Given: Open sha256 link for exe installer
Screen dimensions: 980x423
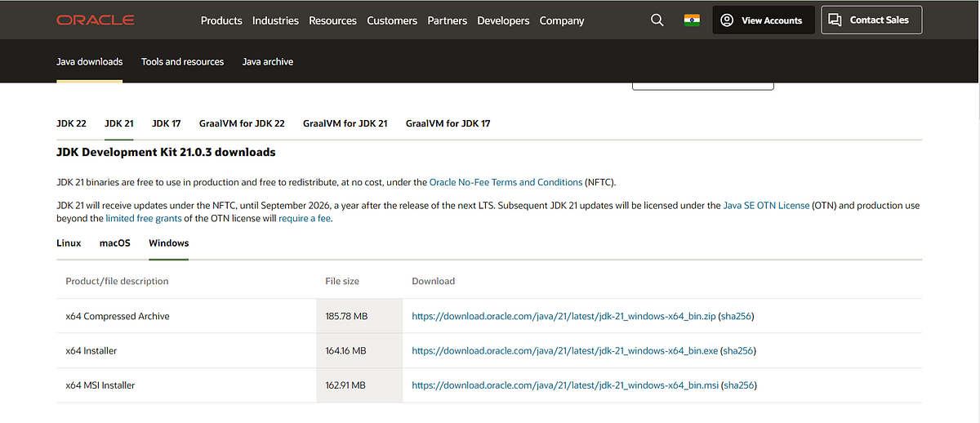Looking at the screenshot, I should [x=738, y=351].
